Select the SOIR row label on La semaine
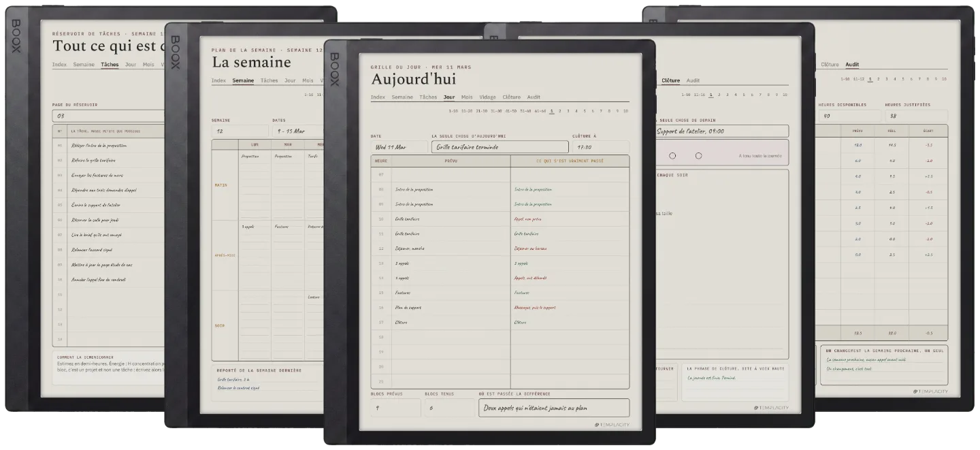 click(220, 325)
